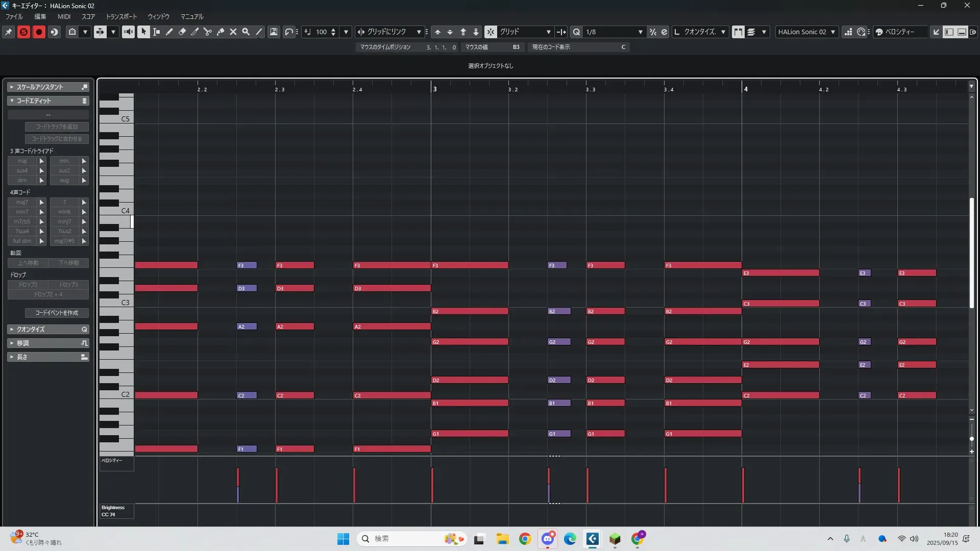
Task: Toggle Solo Editor button
Action: click(x=23, y=32)
